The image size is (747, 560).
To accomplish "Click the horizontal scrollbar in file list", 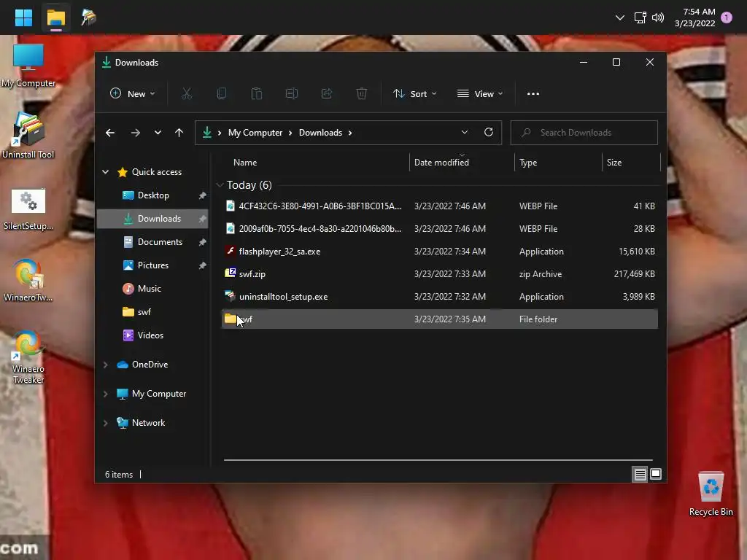I will pos(438,460).
